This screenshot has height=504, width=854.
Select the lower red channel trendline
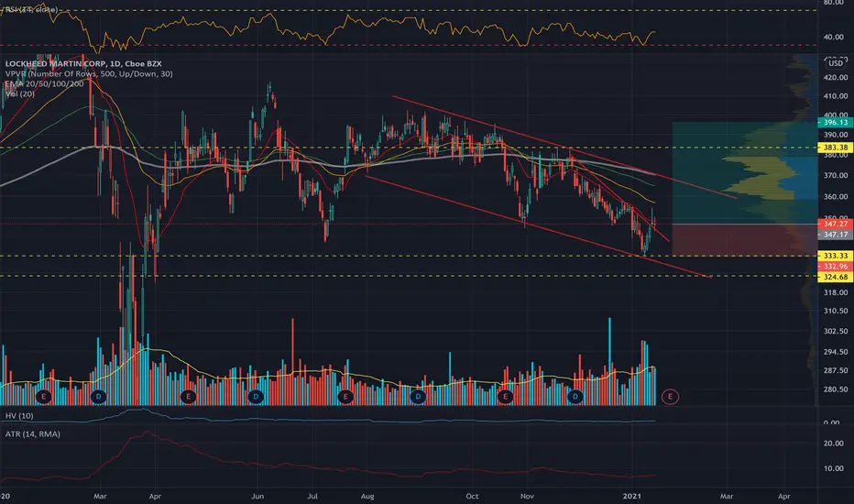click(538, 226)
